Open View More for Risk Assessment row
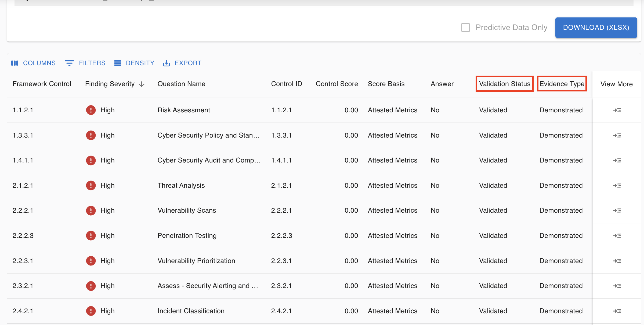This screenshot has height=325, width=644. pyautogui.click(x=617, y=110)
